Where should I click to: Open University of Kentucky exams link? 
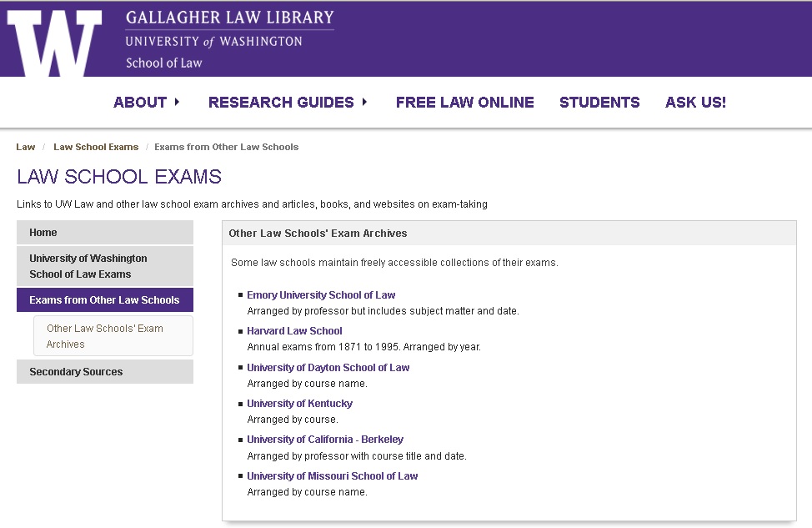(299, 403)
